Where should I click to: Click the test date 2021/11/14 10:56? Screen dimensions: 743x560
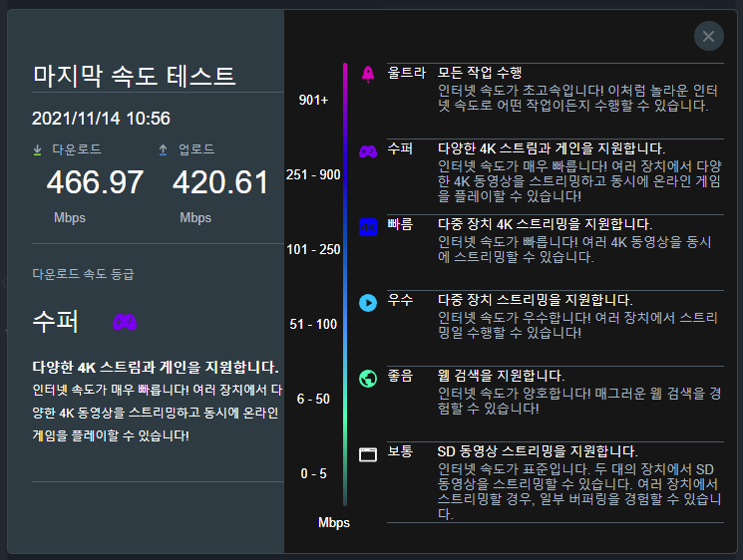(x=101, y=119)
